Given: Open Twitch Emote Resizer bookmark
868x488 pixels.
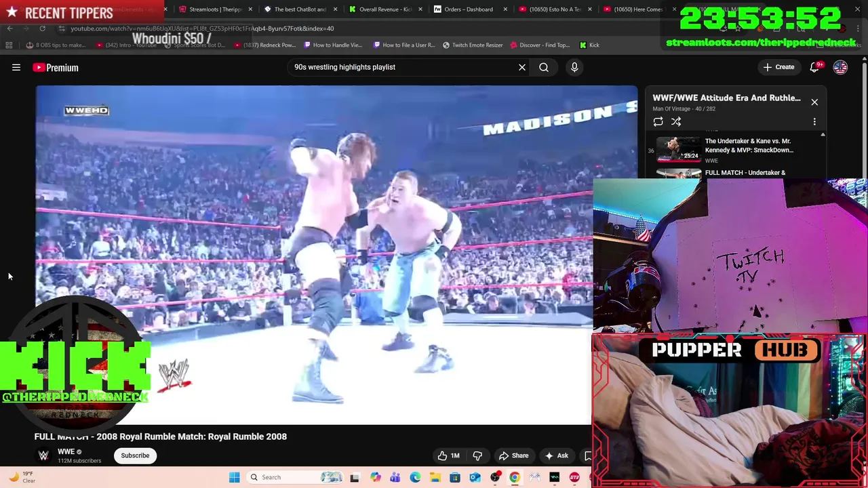Looking at the screenshot, I should click(x=473, y=45).
